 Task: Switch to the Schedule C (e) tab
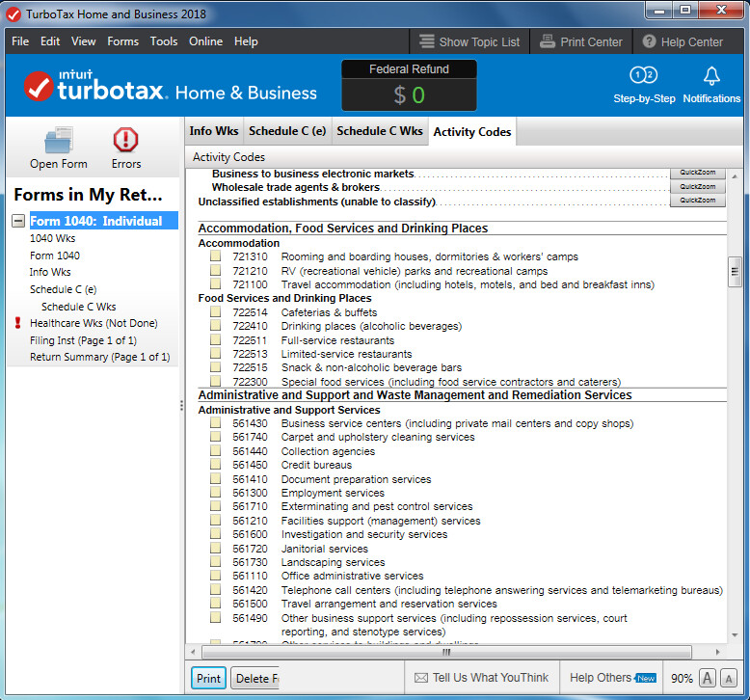pos(287,131)
